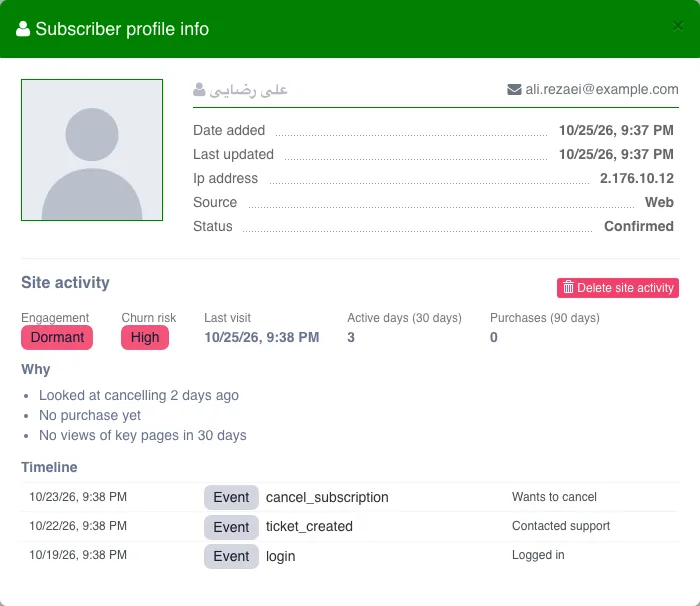Image resolution: width=700 pixels, height=606 pixels.
Task: Click the Dormant engagement badge
Action: pyautogui.click(x=57, y=337)
